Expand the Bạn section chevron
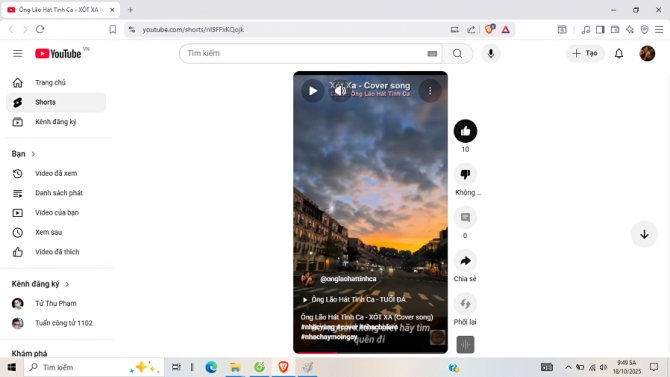This screenshot has height=377, width=670. [x=33, y=154]
